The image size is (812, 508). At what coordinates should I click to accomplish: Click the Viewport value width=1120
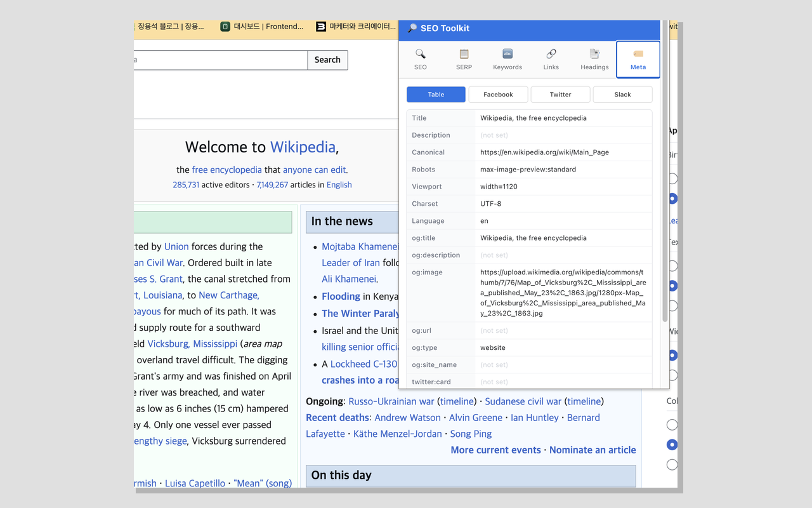[x=499, y=187]
